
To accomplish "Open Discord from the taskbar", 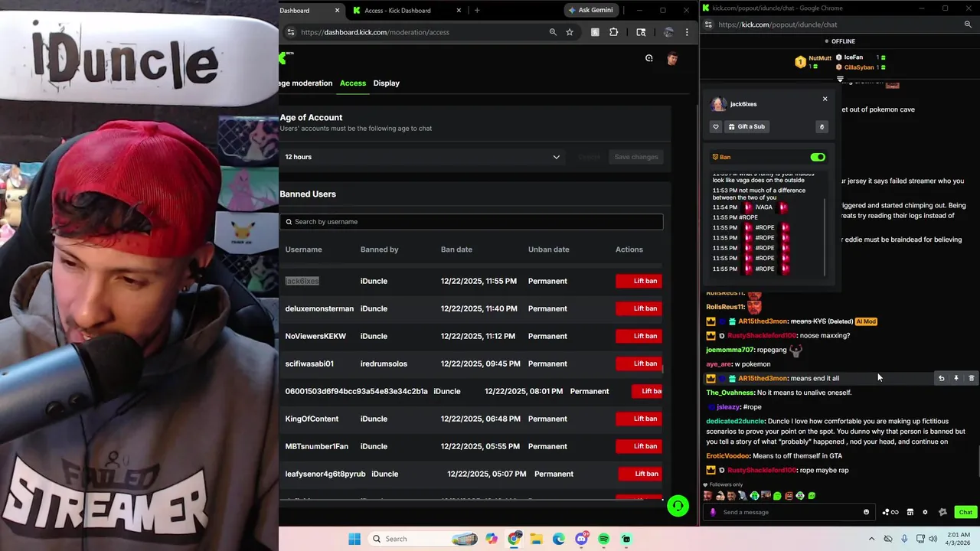I will pos(581,539).
